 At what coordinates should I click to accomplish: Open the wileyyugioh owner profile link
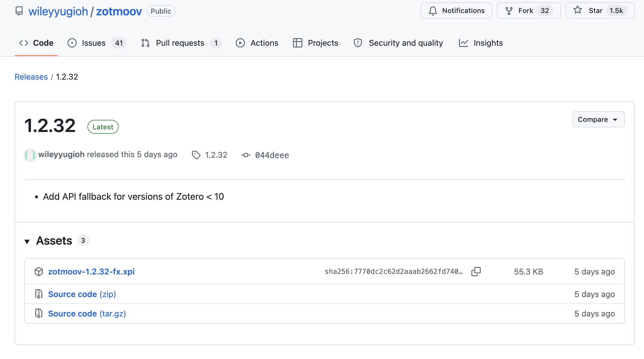58,11
